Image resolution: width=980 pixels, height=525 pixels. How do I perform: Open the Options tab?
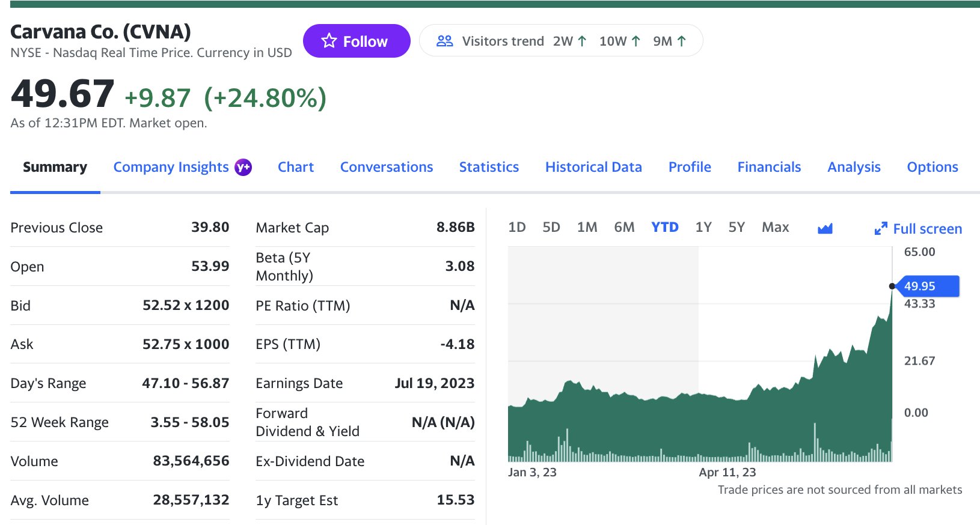(933, 167)
